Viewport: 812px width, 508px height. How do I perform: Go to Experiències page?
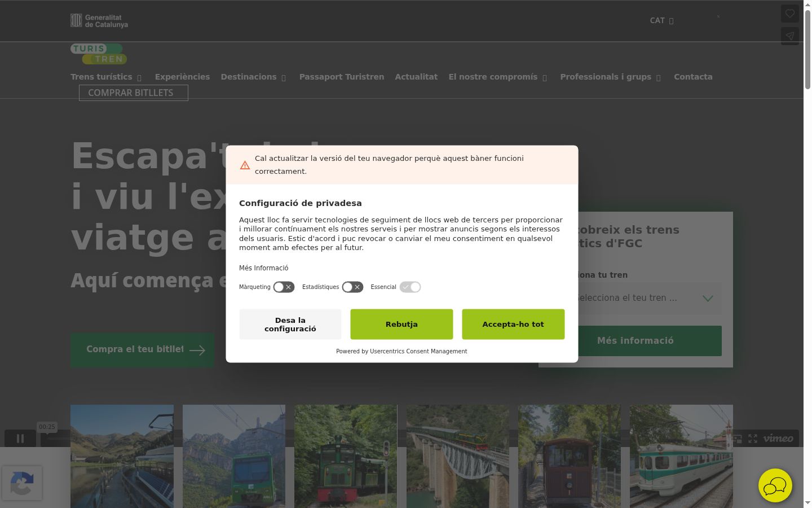(x=182, y=77)
